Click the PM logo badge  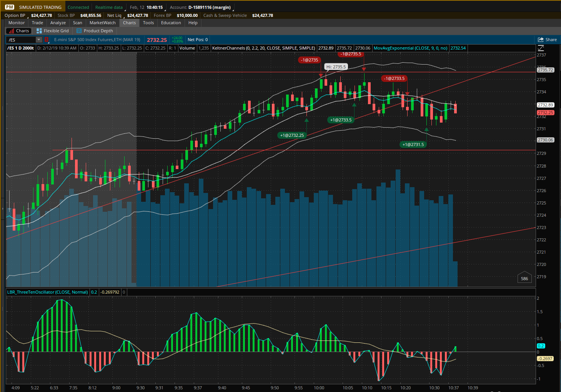[x=10, y=7]
